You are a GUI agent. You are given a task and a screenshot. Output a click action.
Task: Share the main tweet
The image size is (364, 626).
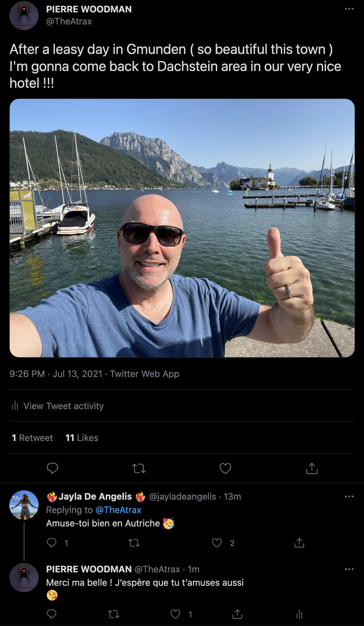click(x=312, y=468)
